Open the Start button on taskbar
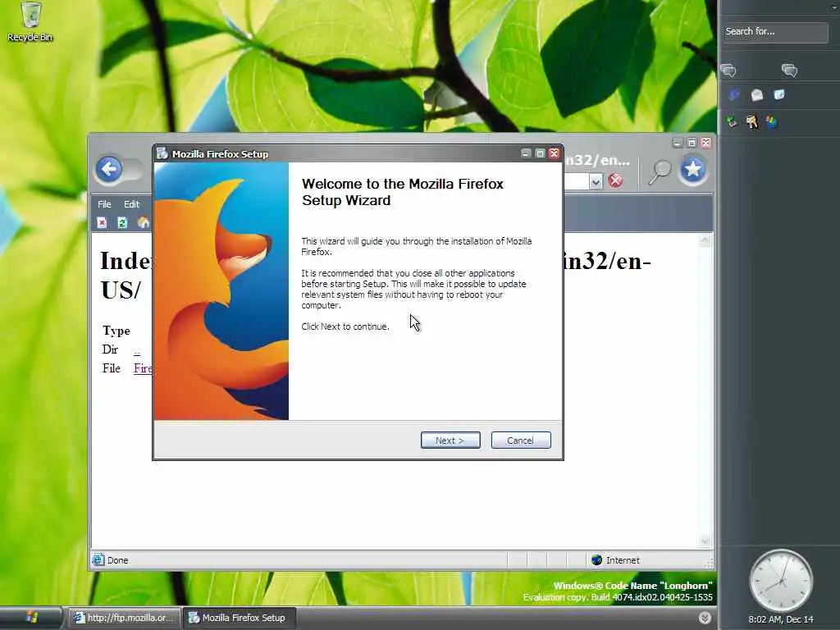Viewport: 840px width, 630px height. [x=30, y=618]
